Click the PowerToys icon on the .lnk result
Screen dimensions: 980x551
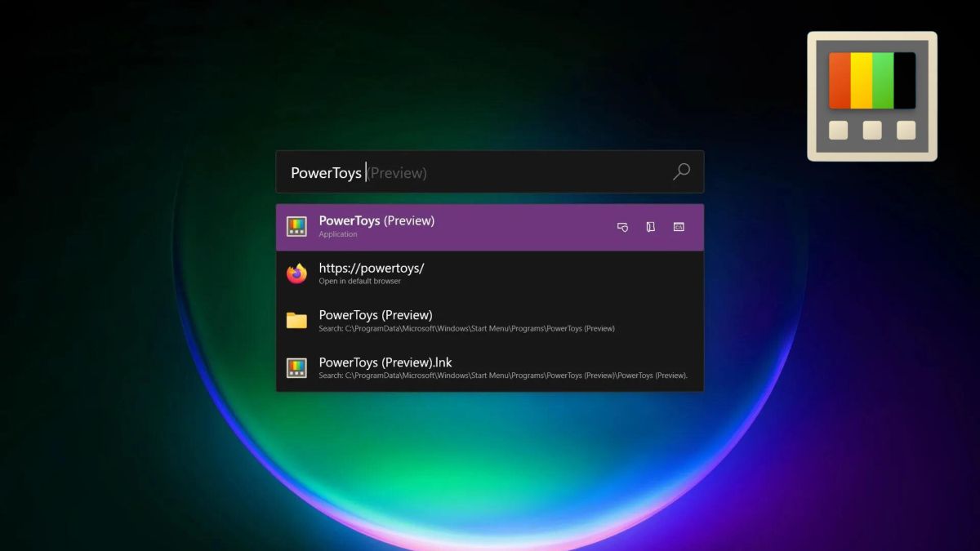coord(296,367)
